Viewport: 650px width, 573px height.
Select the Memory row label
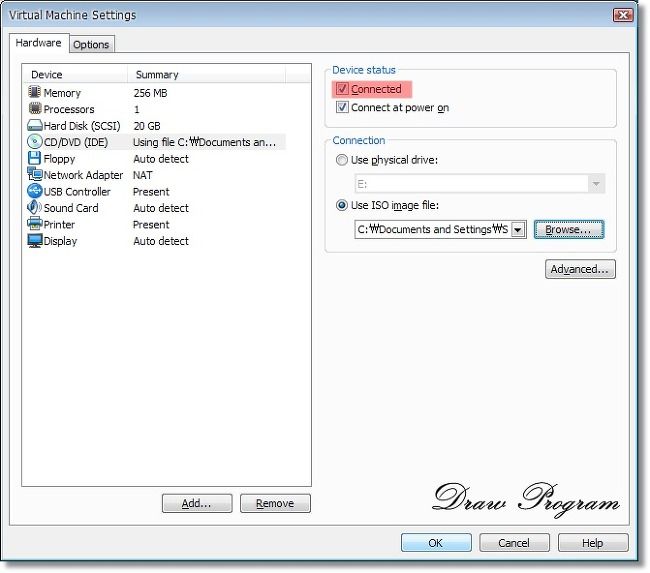point(62,93)
